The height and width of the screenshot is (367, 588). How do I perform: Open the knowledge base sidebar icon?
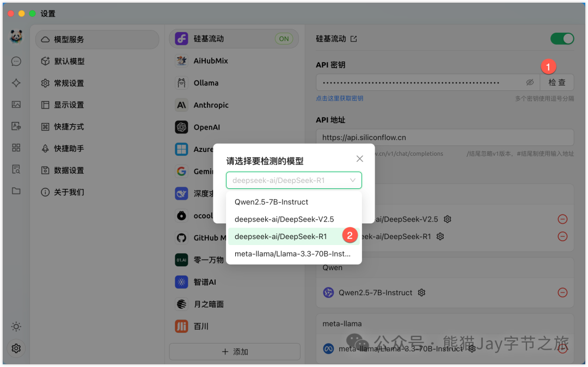(x=16, y=169)
